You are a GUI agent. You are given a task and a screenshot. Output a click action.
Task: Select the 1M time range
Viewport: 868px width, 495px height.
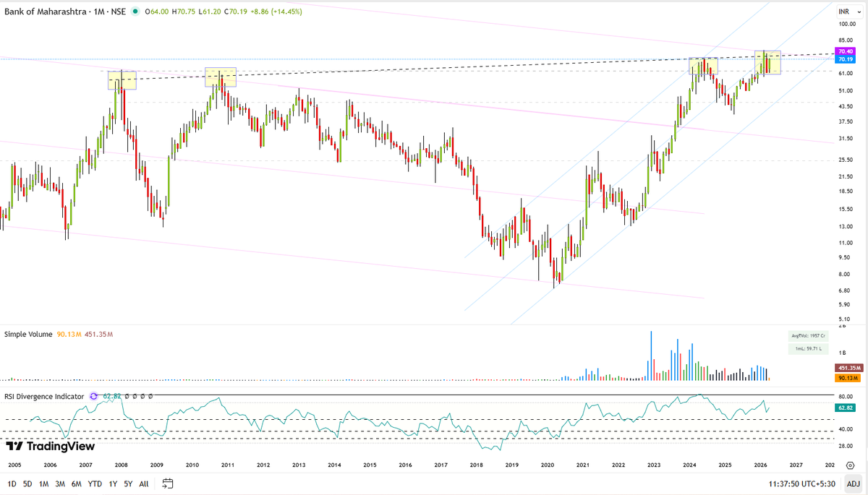click(x=44, y=483)
